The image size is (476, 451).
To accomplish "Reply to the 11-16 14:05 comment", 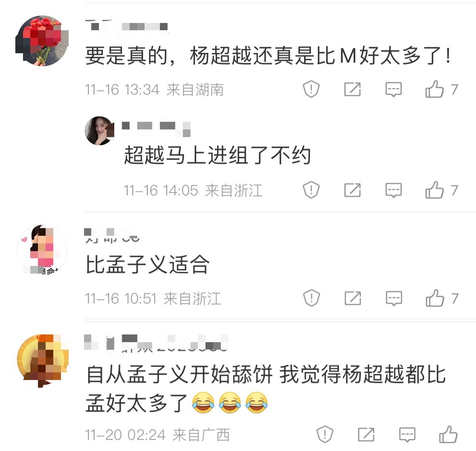I will click(x=393, y=190).
